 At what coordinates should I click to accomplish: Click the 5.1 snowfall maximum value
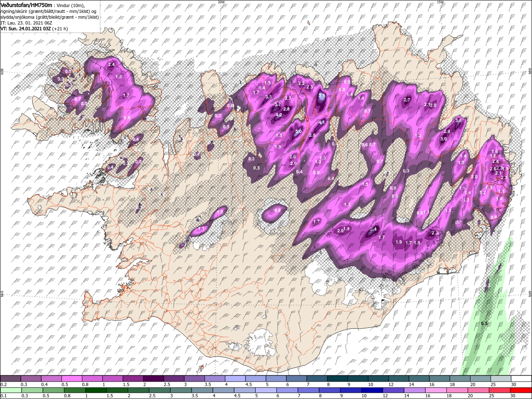pyautogui.click(x=322, y=95)
